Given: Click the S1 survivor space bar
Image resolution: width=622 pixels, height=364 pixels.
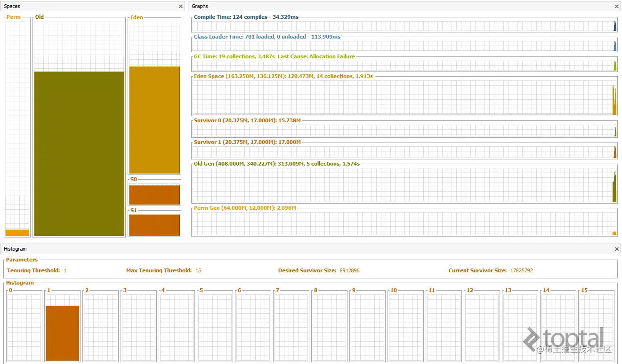Looking at the screenshot, I should [154, 225].
